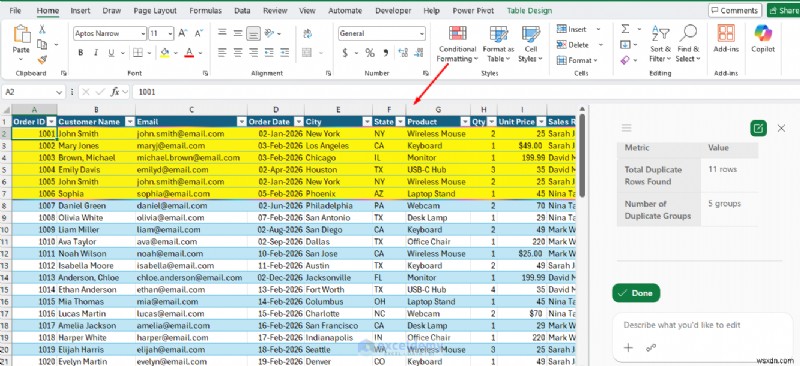This screenshot has width=800, height=366.
Task: Switch to the Data ribbon tab
Action: [242, 10]
